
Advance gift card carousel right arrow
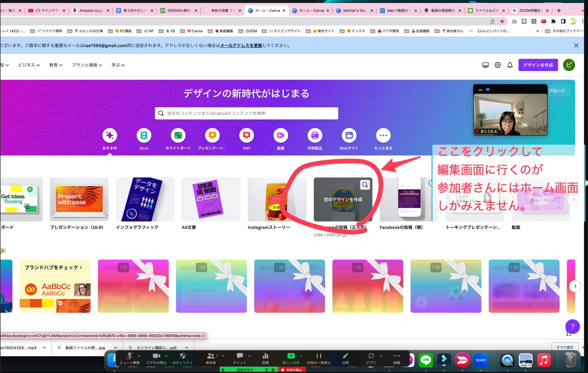[575, 286]
